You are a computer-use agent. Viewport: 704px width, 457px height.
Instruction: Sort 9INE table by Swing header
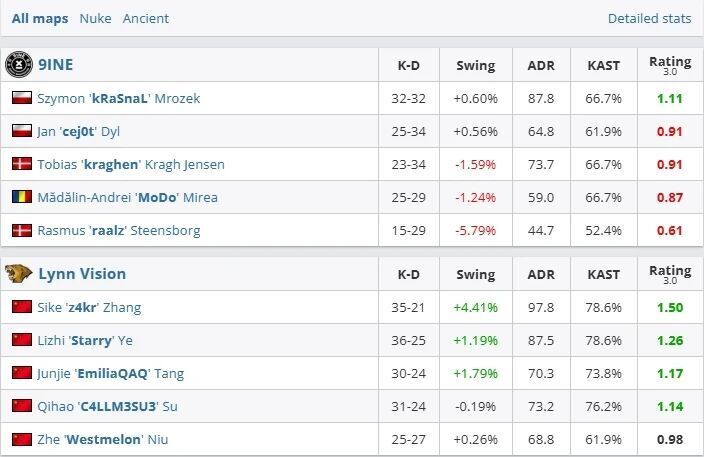475,65
